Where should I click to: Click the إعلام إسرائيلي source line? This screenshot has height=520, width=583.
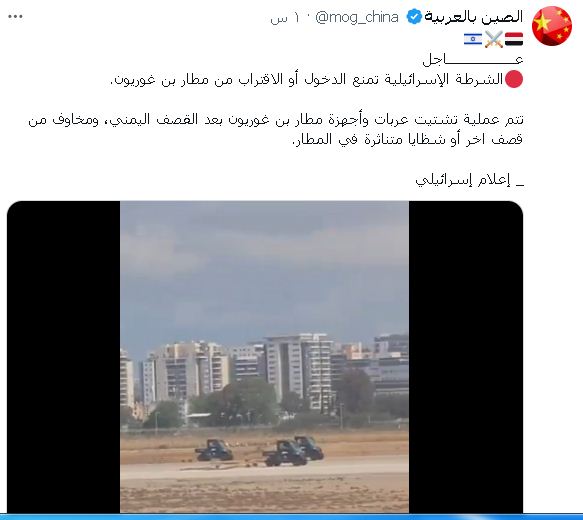pyautogui.click(x=469, y=180)
